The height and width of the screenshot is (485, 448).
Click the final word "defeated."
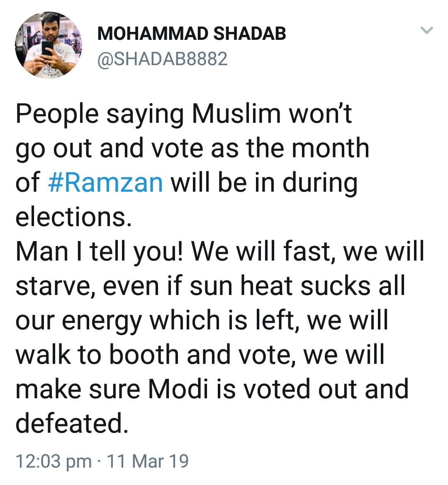pyautogui.click(x=71, y=423)
